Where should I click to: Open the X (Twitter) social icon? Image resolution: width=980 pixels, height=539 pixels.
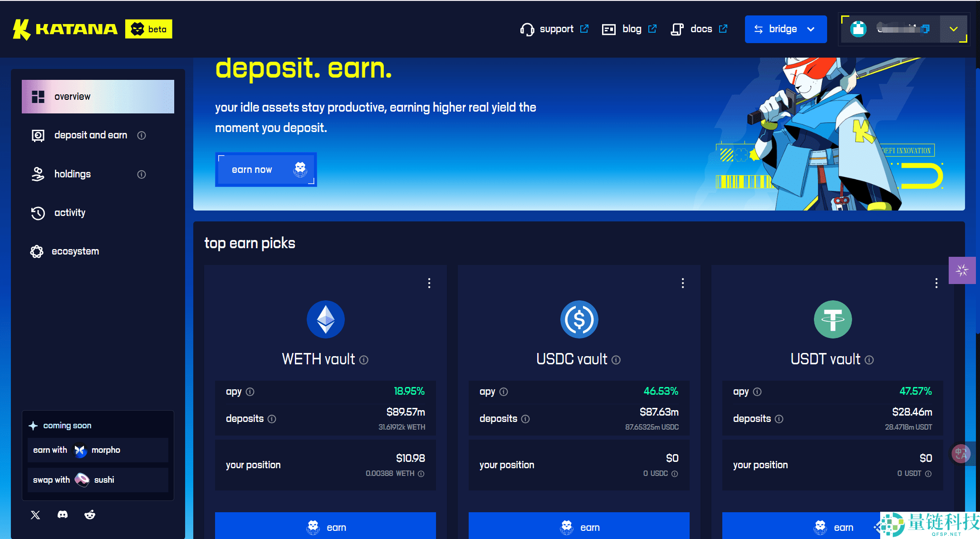coord(35,514)
